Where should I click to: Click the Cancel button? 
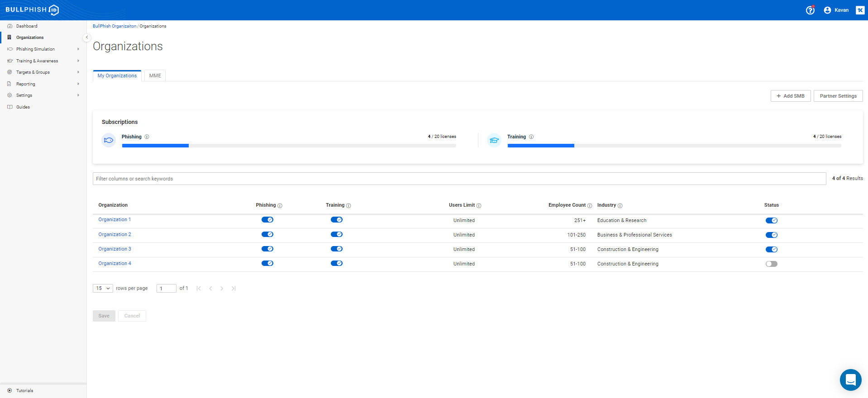(x=132, y=316)
